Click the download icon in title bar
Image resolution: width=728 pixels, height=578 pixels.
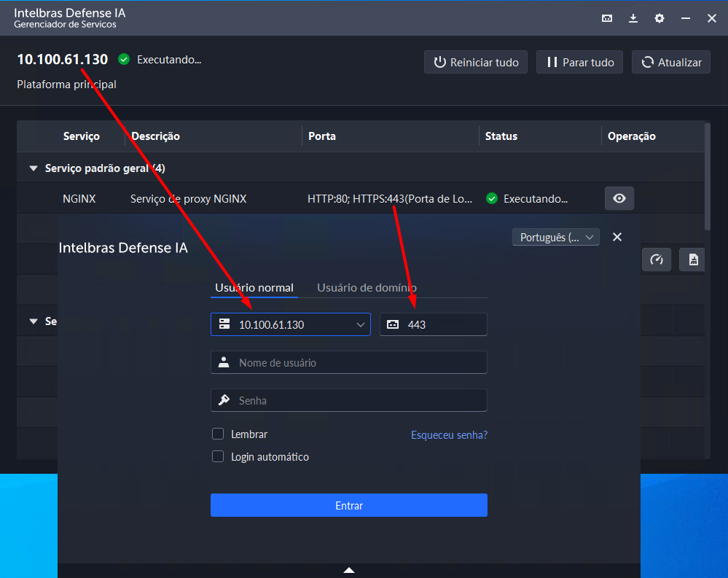(x=633, y=18)
